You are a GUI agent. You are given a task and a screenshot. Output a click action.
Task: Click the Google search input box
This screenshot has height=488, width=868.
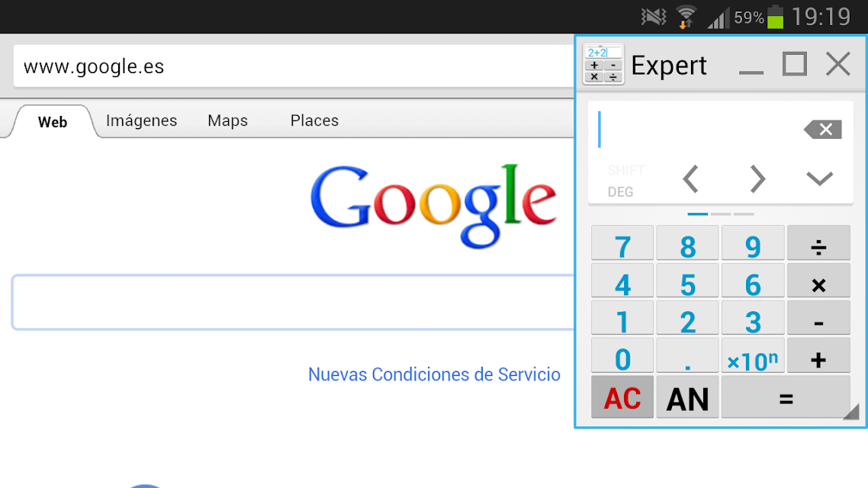coord(293,302)
